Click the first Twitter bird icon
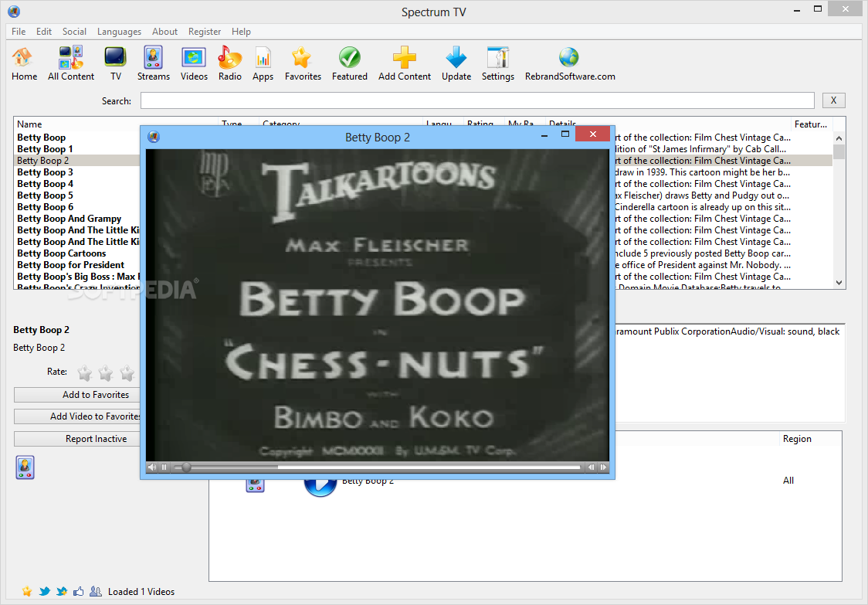 pos(44,592)
